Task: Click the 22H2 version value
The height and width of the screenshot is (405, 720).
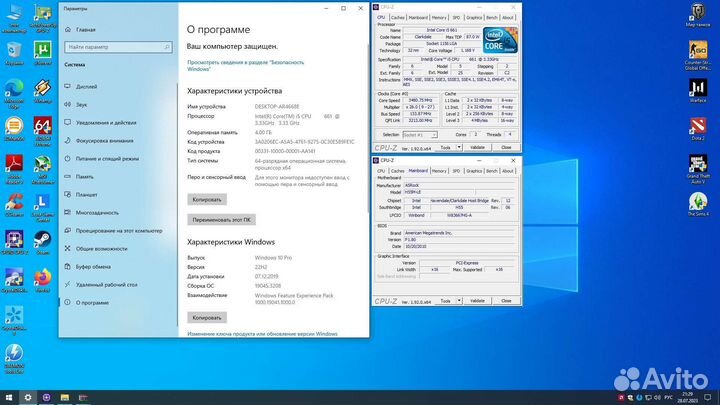Action: point(261,267)
